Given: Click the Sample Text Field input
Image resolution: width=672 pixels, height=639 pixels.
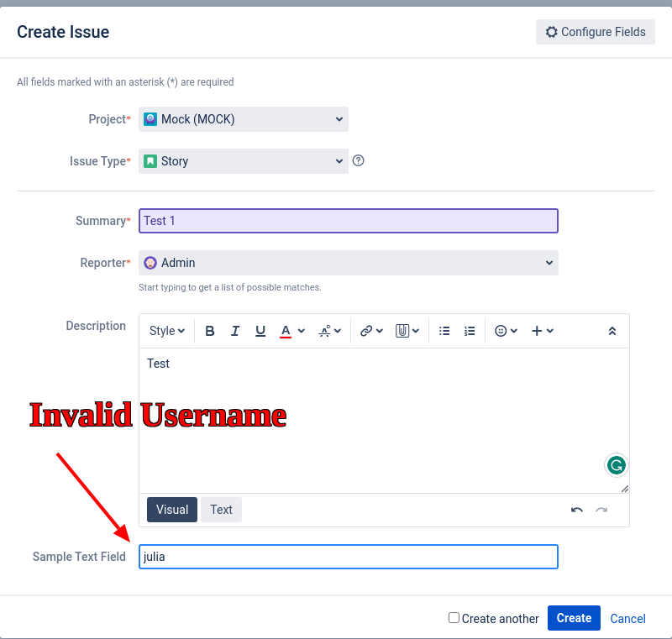Looking at the screenshot, I should [x=349, y=557].
